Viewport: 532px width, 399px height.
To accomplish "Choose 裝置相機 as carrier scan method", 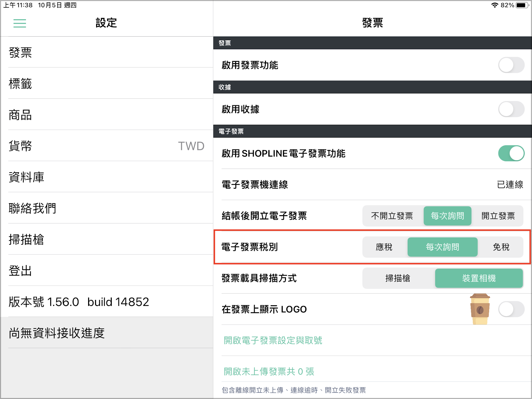I will pyautogui.click(x=479, y=278).
